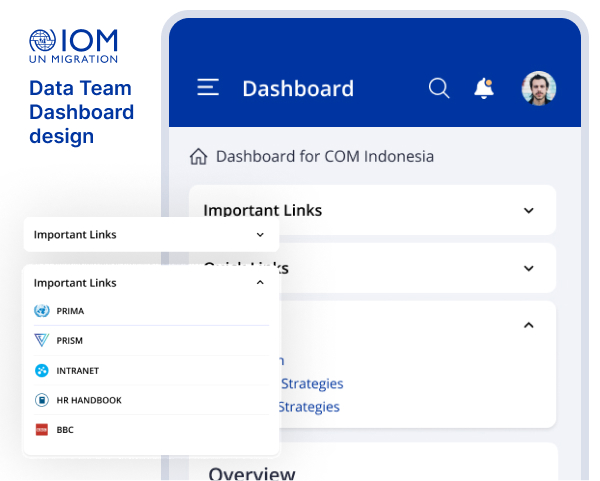This screenshot has width=600, height=481.
Task: Collapse the open section above Overview
Action: tap(529, 325)
